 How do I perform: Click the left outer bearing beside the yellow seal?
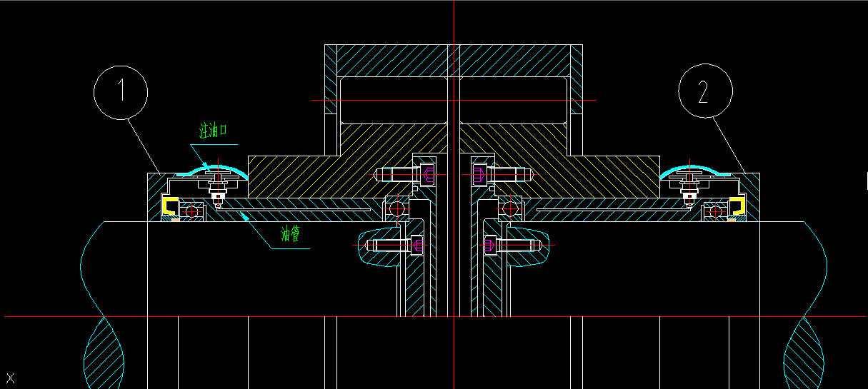pos(193,211)
